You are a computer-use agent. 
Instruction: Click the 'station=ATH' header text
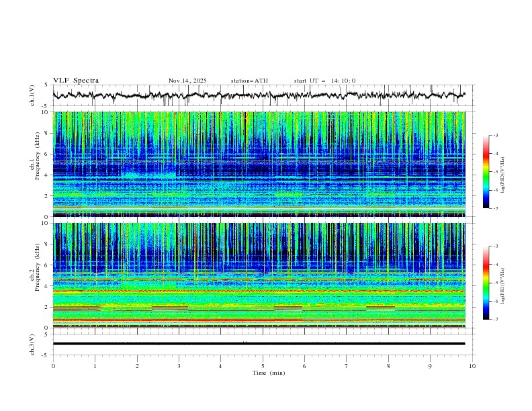249,81
